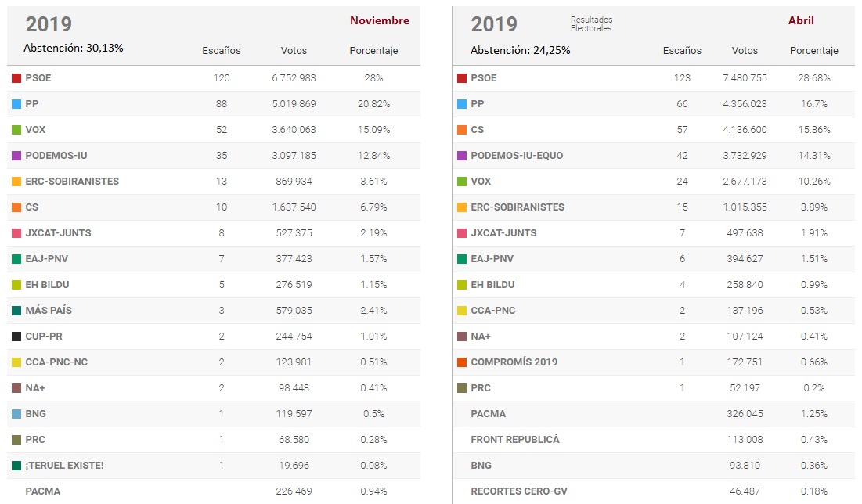Click the purple PODEMOS-IU-EQUO color square
Screen dimensions: 862x504
(x=461, y=156)
